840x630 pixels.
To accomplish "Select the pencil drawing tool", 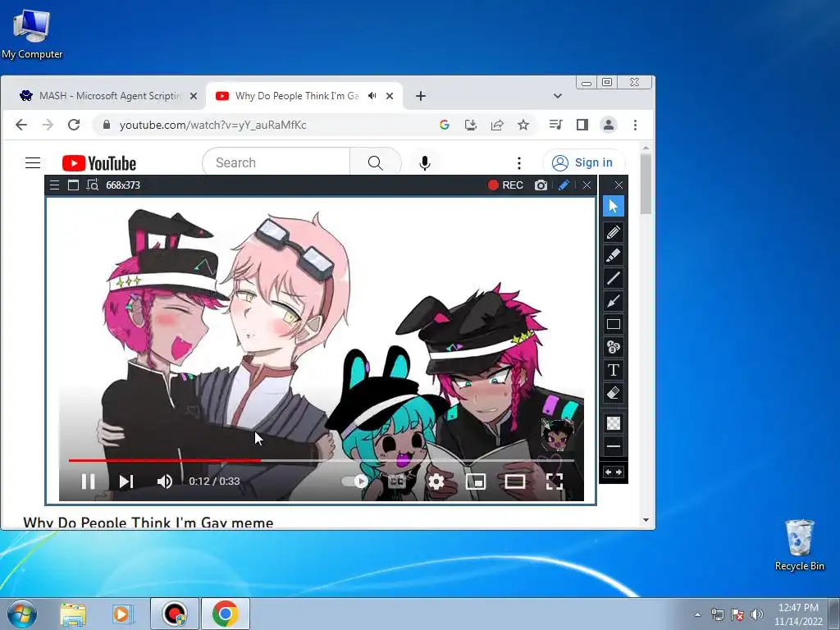I will tap(614, 232).
